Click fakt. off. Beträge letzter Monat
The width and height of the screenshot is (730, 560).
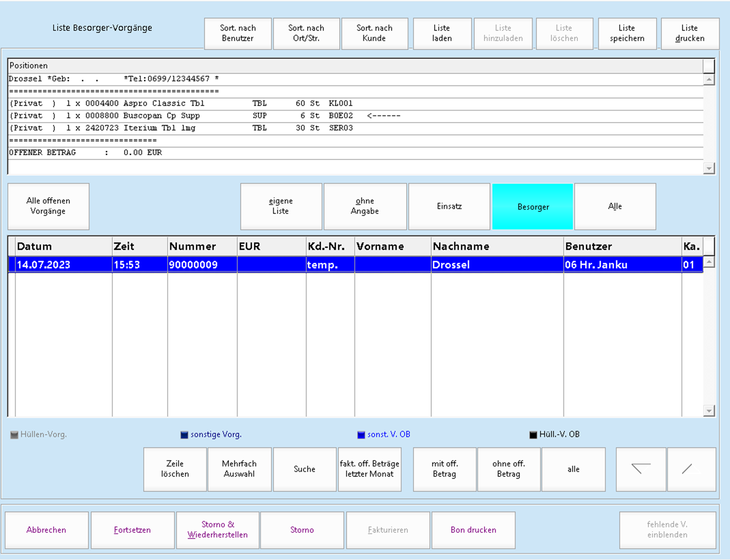[x=369, y=469]
